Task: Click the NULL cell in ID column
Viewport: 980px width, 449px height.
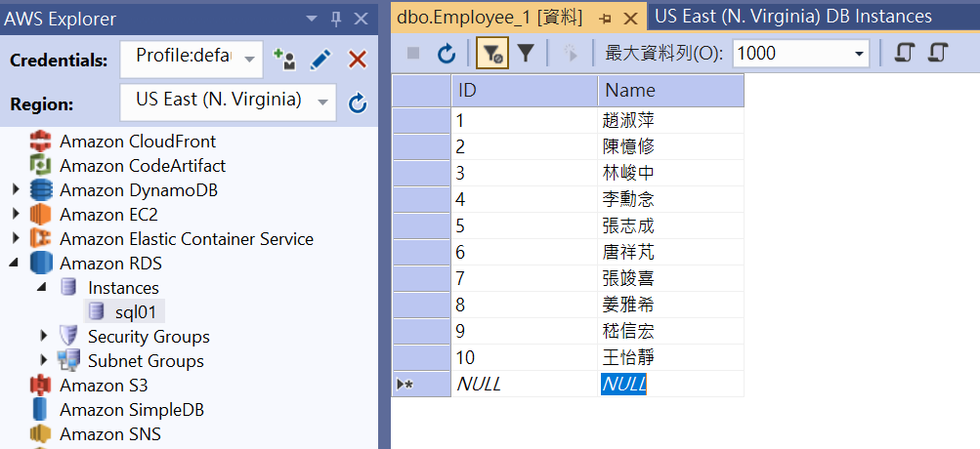Action: coord(525,384)
